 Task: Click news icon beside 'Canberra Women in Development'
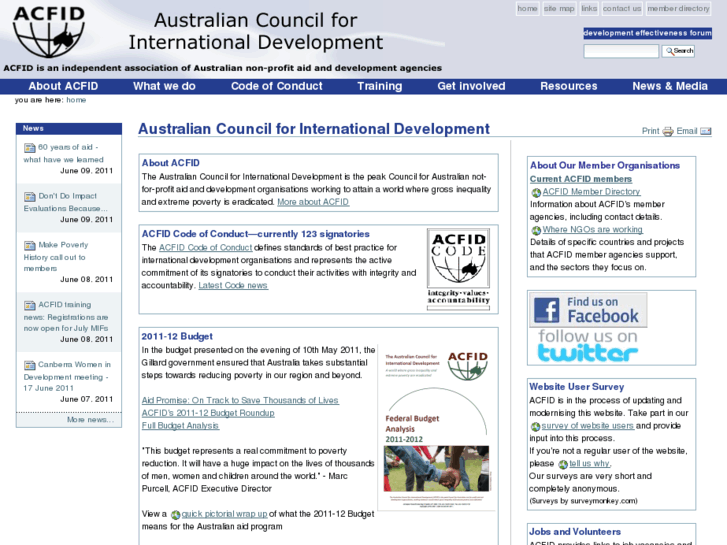[x=30, y=365]
